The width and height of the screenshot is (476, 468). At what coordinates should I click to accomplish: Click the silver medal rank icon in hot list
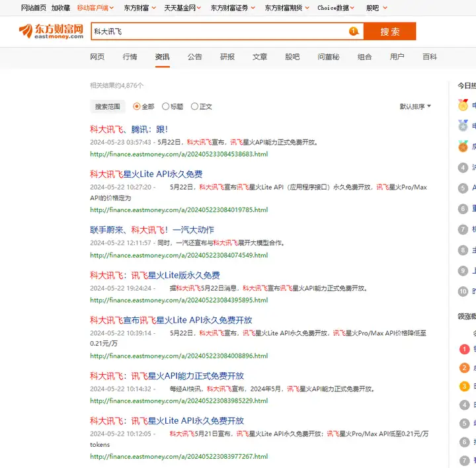(463, 126)
